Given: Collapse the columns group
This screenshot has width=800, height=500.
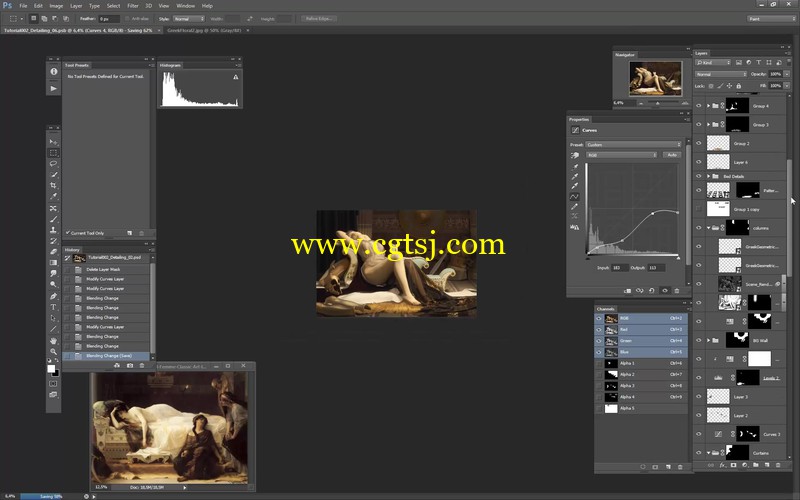Looking at the screenshot, I should 709,228.
